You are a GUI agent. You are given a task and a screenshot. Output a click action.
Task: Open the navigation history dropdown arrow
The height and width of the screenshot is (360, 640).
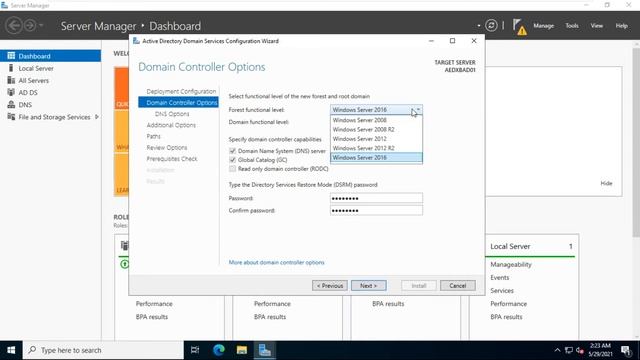tap(41, 25)
